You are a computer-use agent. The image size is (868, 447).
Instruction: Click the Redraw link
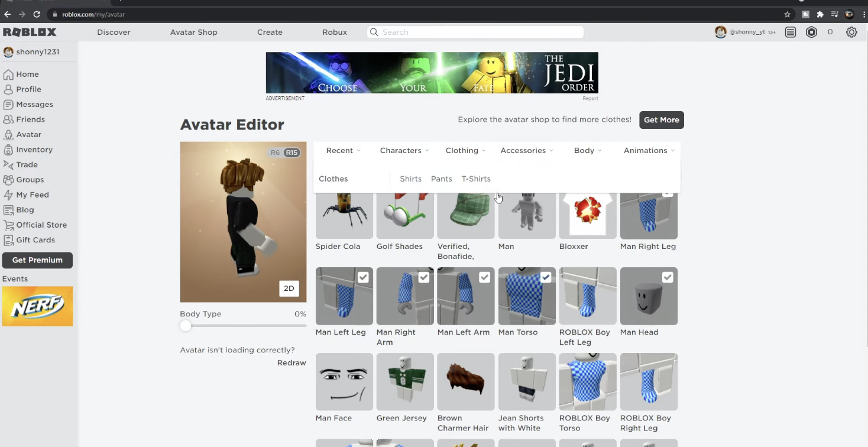tap(292, 363)
